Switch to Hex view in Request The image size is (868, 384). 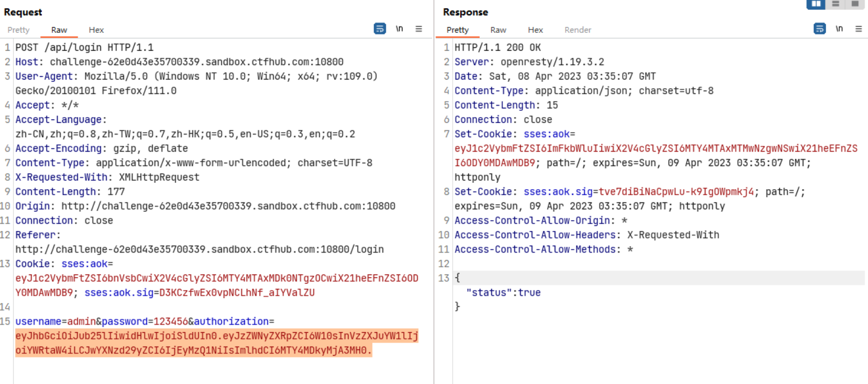coord(96,30)
